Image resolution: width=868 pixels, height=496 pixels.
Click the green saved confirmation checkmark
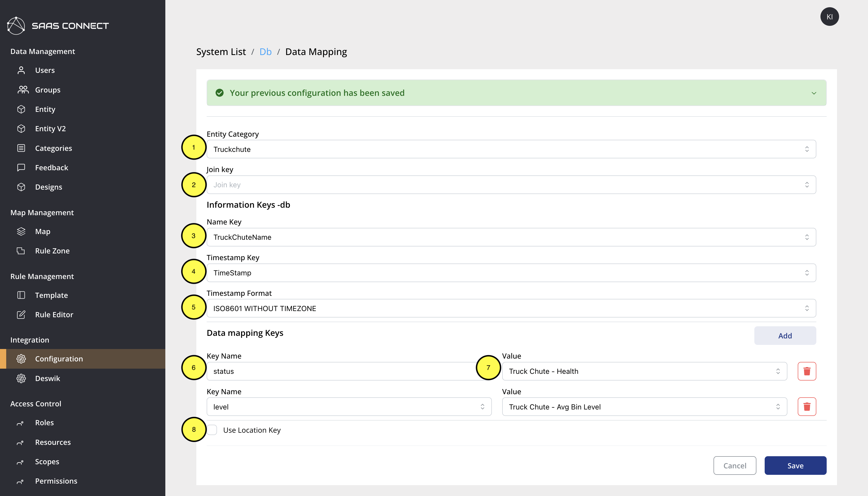pyautogui.click(x=220, y=93)
